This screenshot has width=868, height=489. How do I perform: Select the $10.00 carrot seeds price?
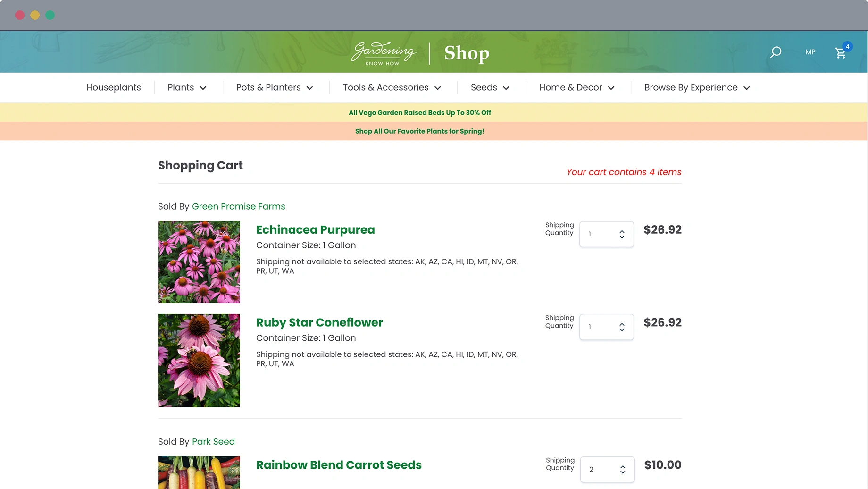tap(663, 465)
